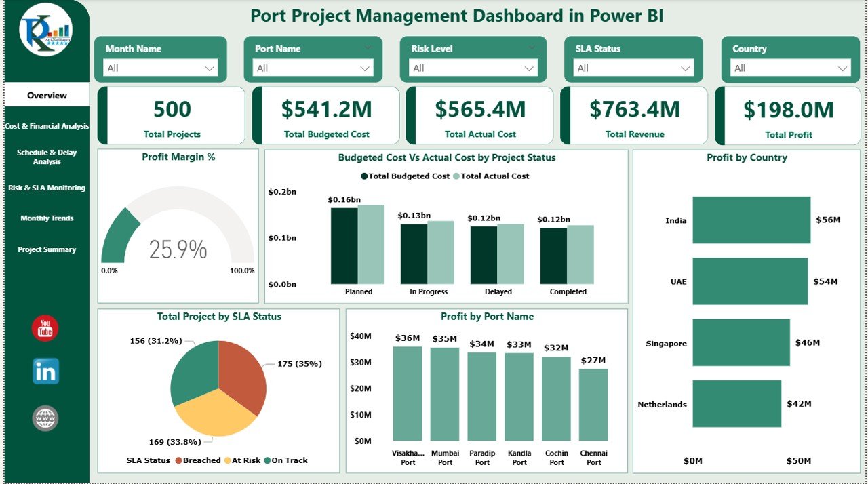Screen dimensions: 868x484
Task: Click the Profit Margin gauge arc
Action: (x=119, y=234)
